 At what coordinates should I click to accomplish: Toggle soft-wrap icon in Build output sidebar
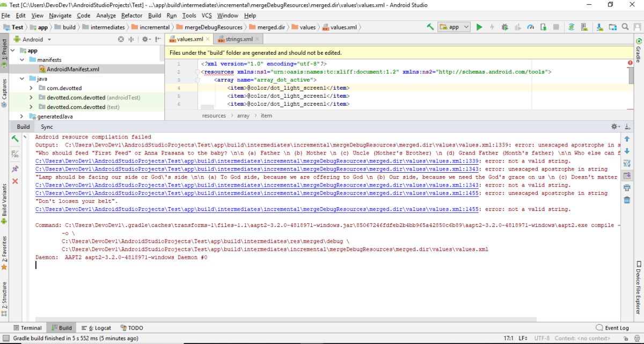(x=626, y=163)
